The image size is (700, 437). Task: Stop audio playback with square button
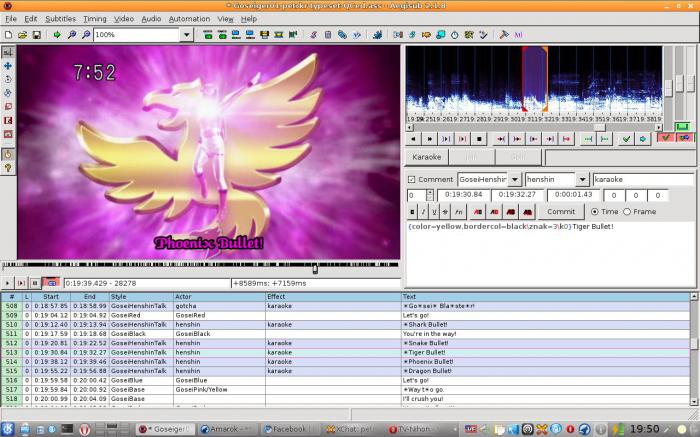pyautogui.click(x=479, y=139)
